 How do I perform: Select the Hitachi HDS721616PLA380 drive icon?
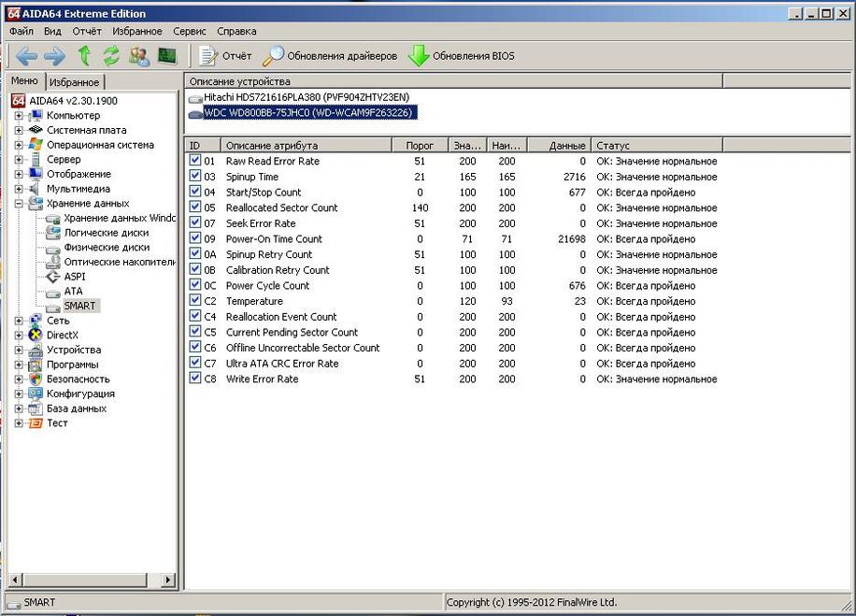[x=195, y=98]
